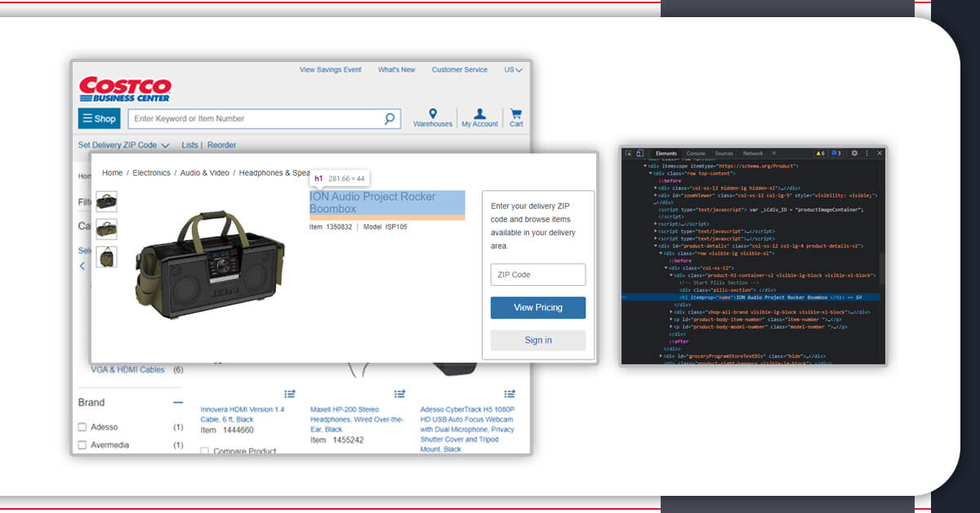The image size is (980, 513).
Task: Click the ZIP Code input field
Action: [x=538, y=274]
